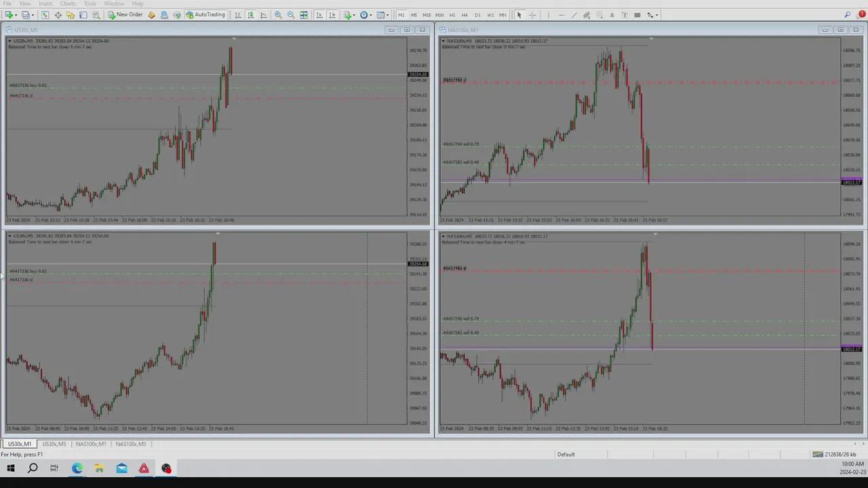Activate the standard cursor arrow tool
This screenshot has height=488, width=868.
pyautogui.click(x=519, y=15)
